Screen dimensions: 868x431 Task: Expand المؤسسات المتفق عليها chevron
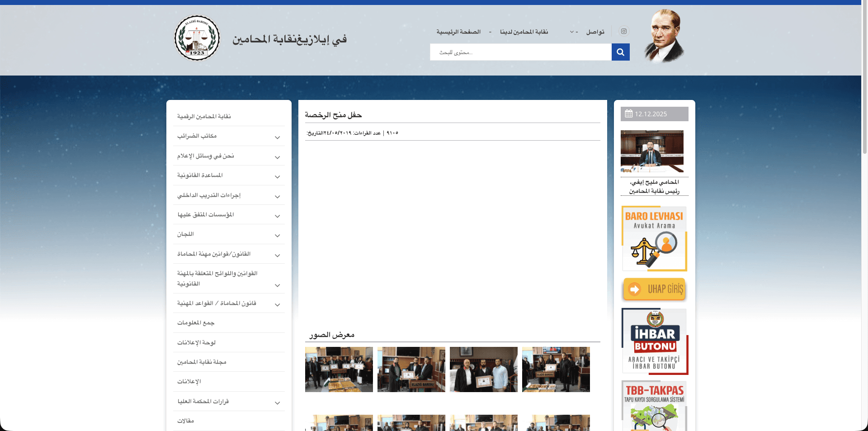tap(278, 216)
